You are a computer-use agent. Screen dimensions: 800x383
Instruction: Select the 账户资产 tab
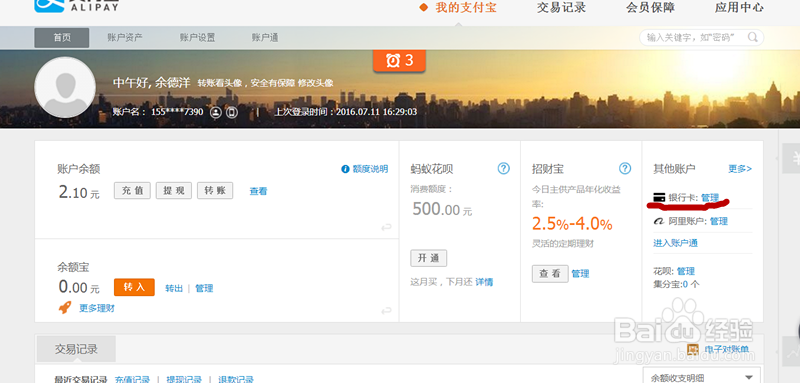[x=125, y=38]
